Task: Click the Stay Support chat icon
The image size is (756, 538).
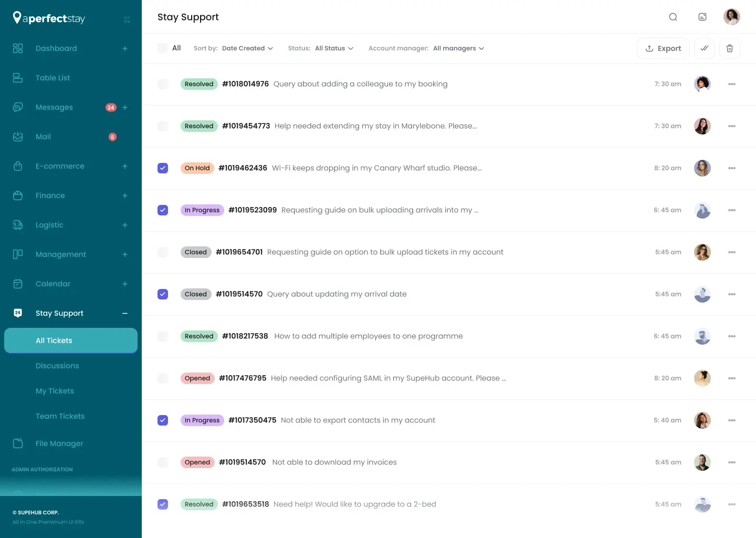Action: click(18, 313)
